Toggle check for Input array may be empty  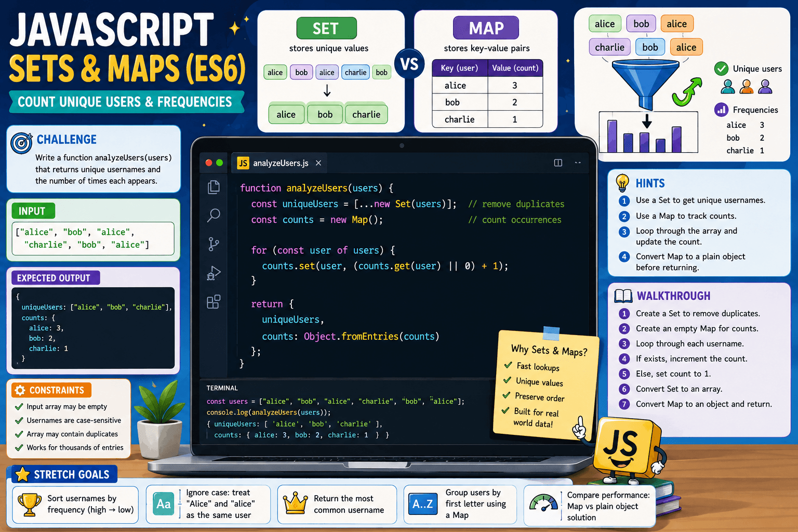(x=19, y=407)
